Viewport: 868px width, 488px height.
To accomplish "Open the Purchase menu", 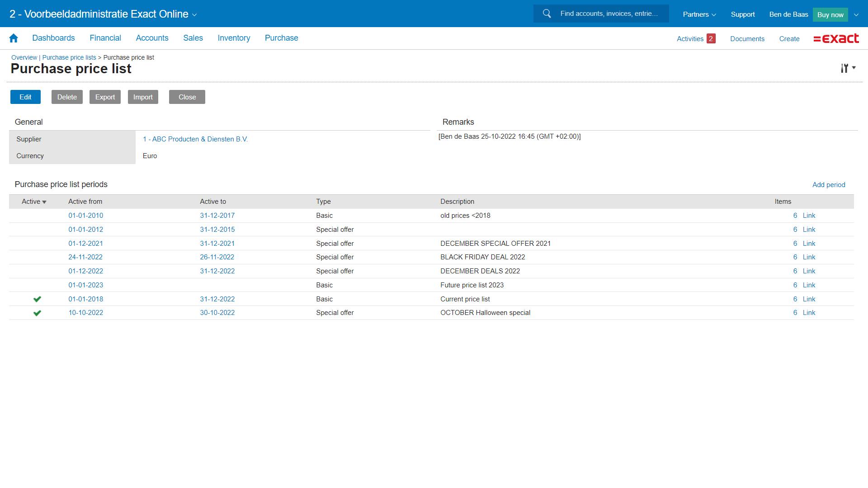I will coord(281,38).
